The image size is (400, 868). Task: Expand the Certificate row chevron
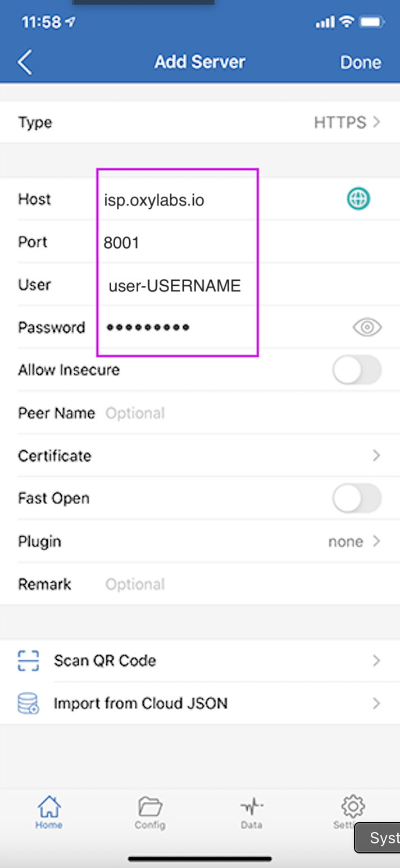point(376,456)
